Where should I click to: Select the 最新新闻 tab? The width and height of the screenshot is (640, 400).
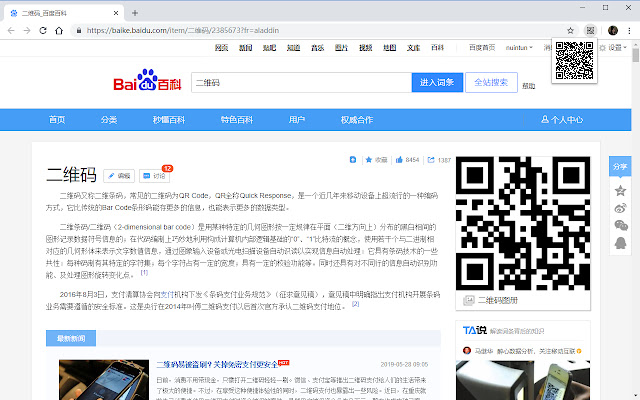point(71,338)
